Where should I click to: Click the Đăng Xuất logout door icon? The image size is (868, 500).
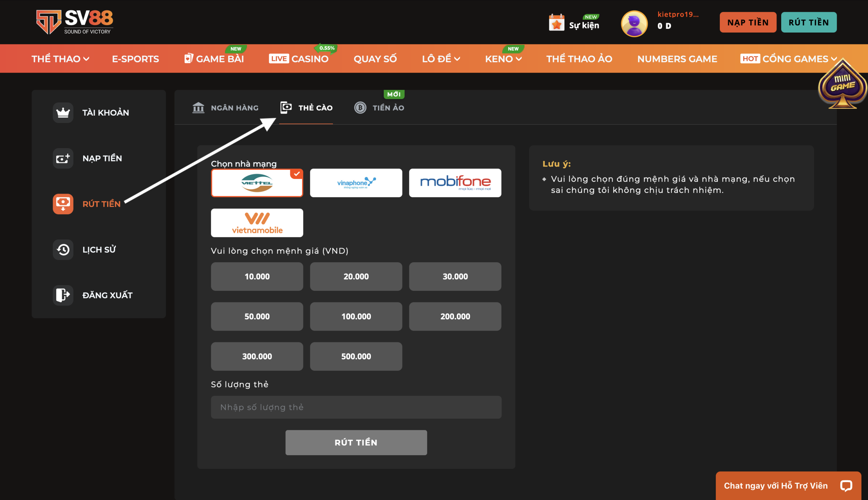click(63, 295)
